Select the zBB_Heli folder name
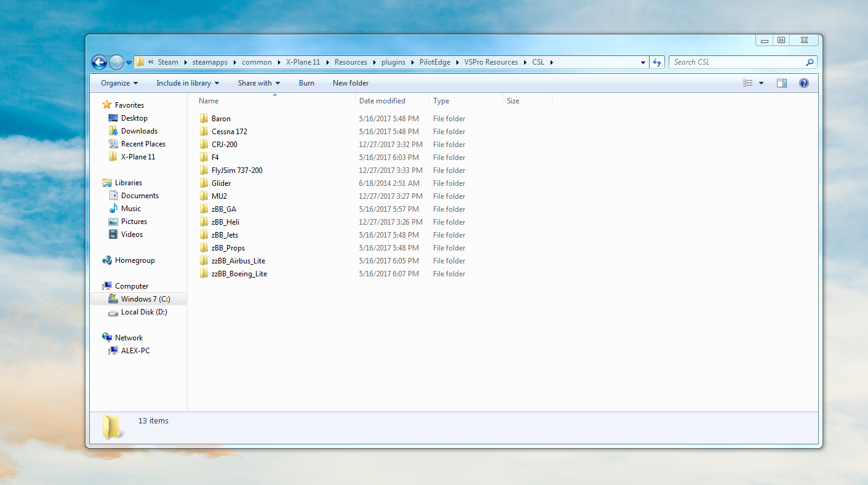The width and height of the screenshot is (868, 485). [225, 222]
